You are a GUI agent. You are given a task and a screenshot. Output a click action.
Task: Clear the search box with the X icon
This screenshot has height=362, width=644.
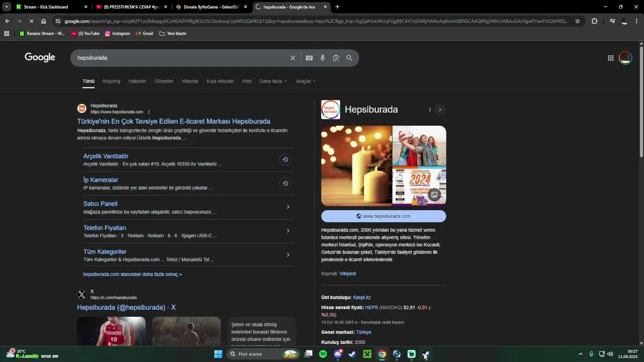click(292, 58)
